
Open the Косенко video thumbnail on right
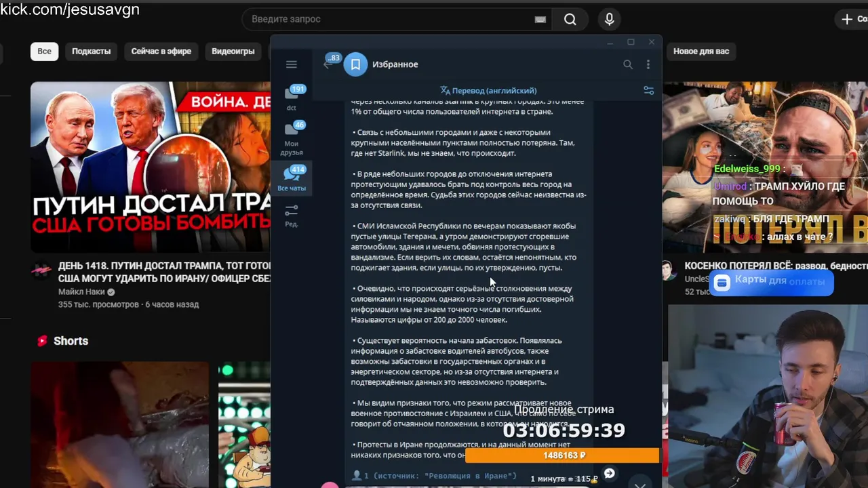tap(765, 167)
